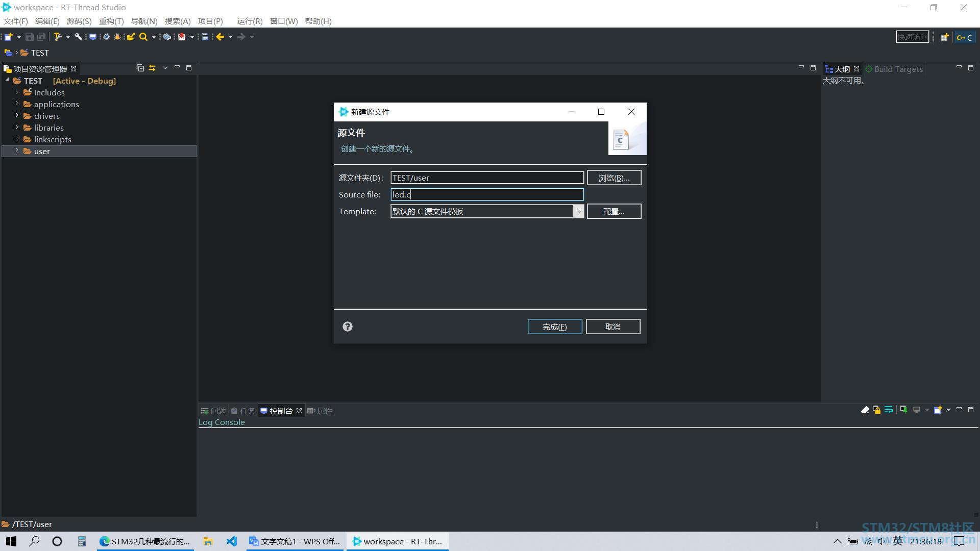Image resolution: width=980 pixels, height=551 pixels.
Task: Open the search magnifier tool
Action: tap(143, 37)
